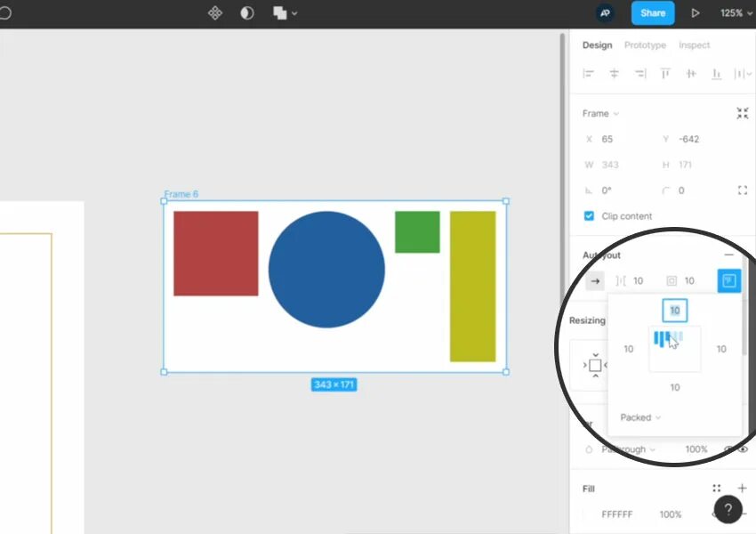This screenshot has height=534, width=756.
Task: Click the highlighted top padding field
Action: (x=674, y=311)
